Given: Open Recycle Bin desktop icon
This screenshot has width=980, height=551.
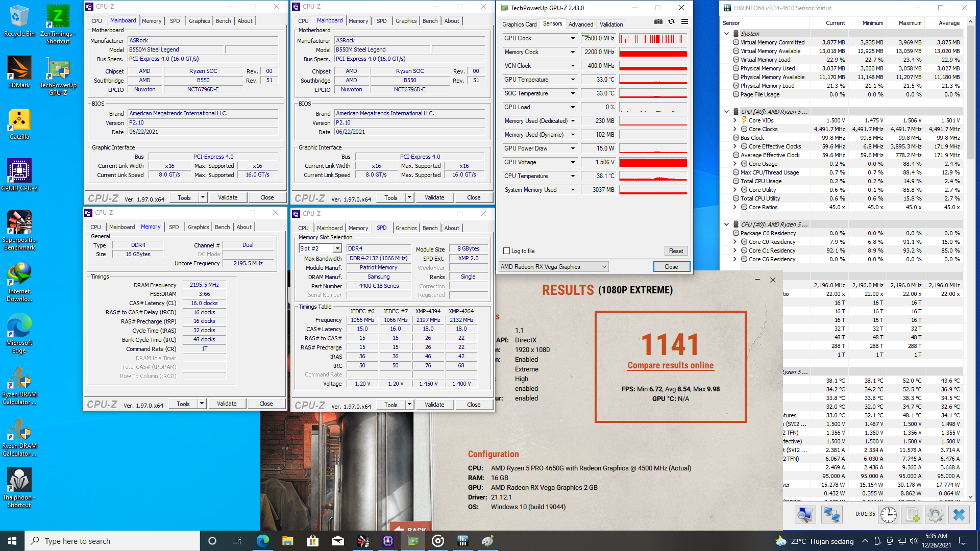Looking at the screenshot, I should 19,21.
